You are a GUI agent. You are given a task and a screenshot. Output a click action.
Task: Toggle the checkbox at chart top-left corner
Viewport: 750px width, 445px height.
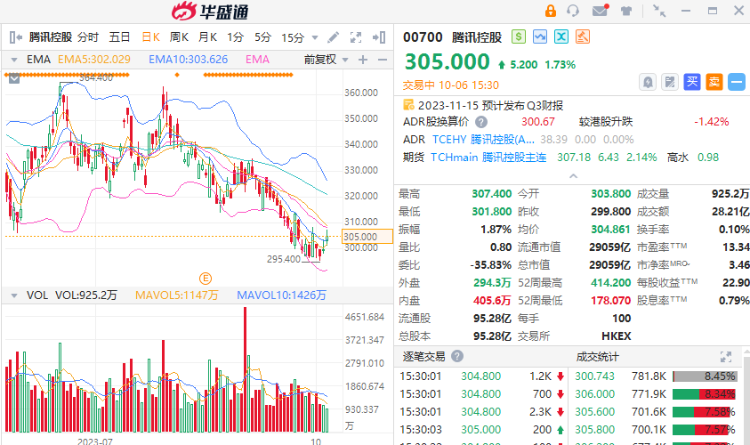(14, 78)
